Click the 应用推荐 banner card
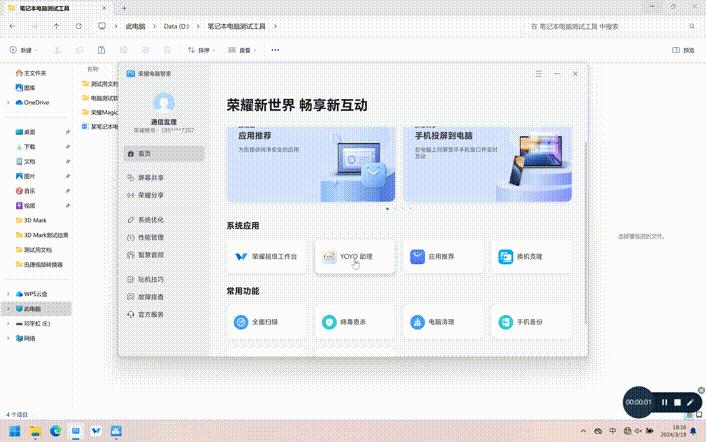Image resolution: width=706 pixels, height=442 pixels. (x=311, y=164)
